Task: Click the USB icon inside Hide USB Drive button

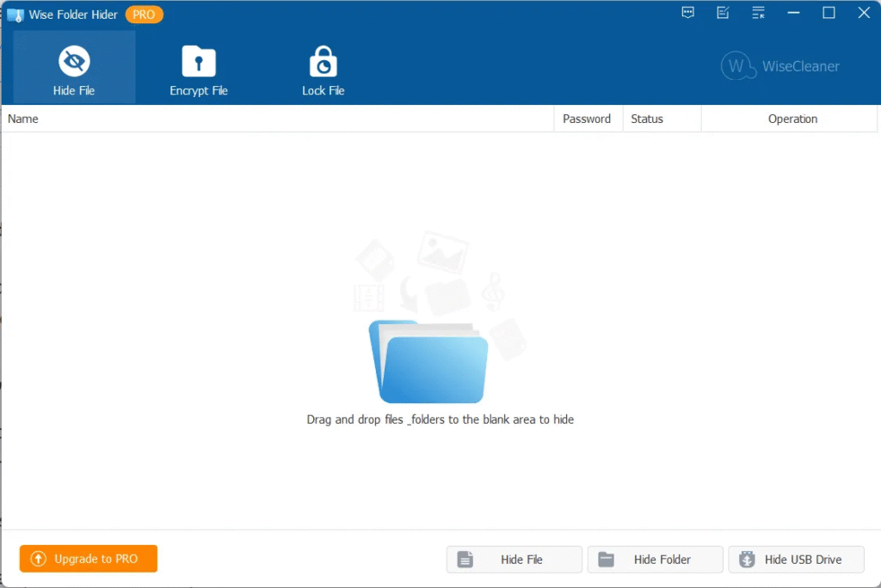Action: [x=747, y=559]
